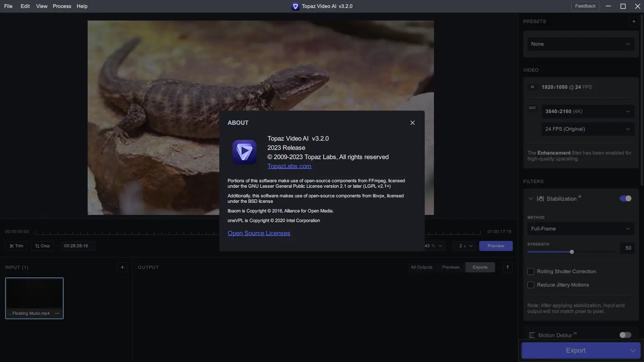
Task: Open the TopazLabs.com link
Action: pyautogui.click(x=289, y=166)
